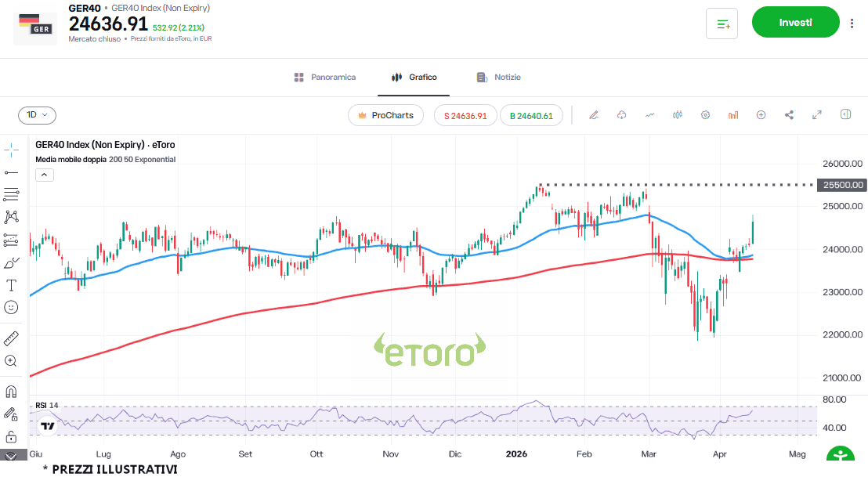Open the 1D timeframe dropdown
This screenshot has height=477, width=868.
[37, 115]
